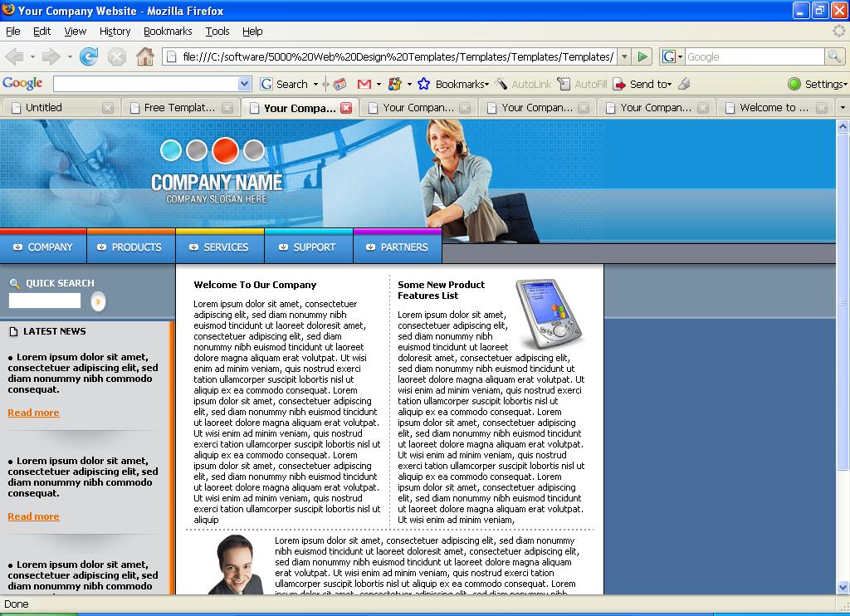Screen dimensions: 850x616
Task: Go to the Home page icon
Action: point(144,56)
